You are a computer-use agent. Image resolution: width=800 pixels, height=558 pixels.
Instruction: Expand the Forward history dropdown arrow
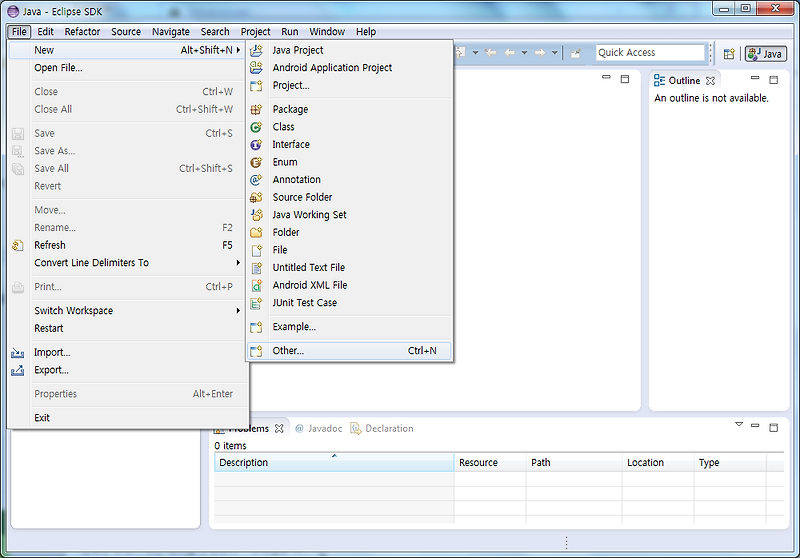tap(555, 53)
